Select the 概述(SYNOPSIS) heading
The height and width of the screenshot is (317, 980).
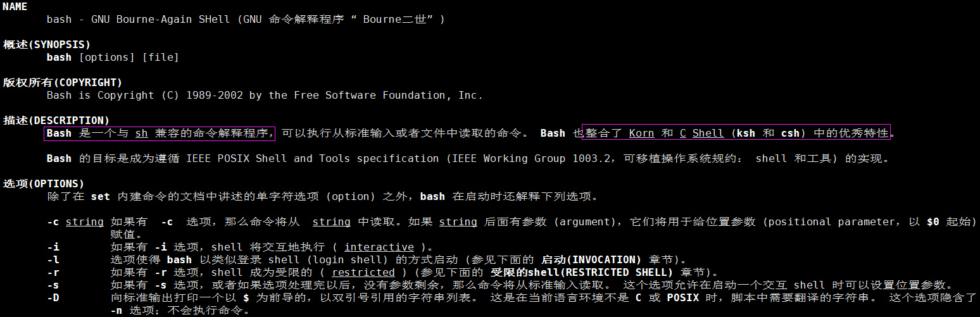click(47, 44)
